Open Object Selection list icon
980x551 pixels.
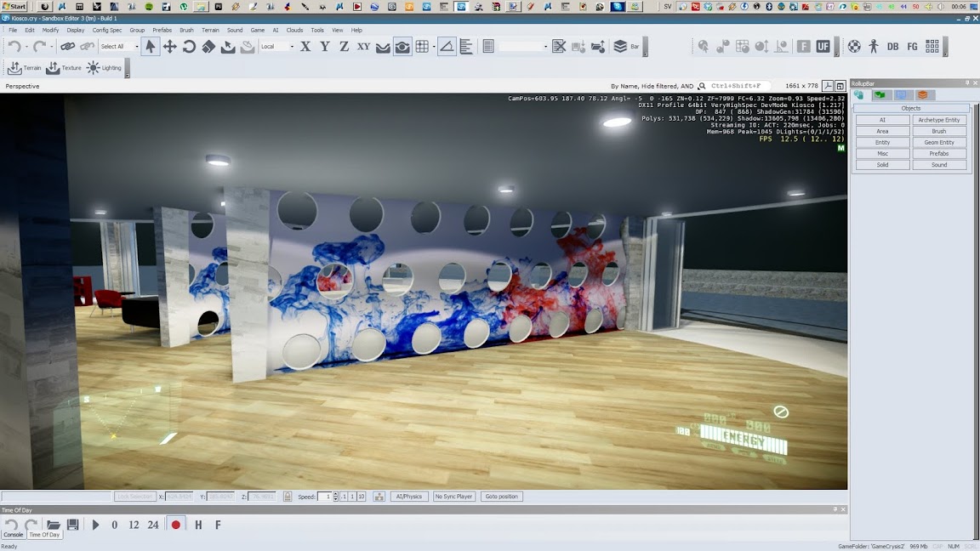click(488, 46)
